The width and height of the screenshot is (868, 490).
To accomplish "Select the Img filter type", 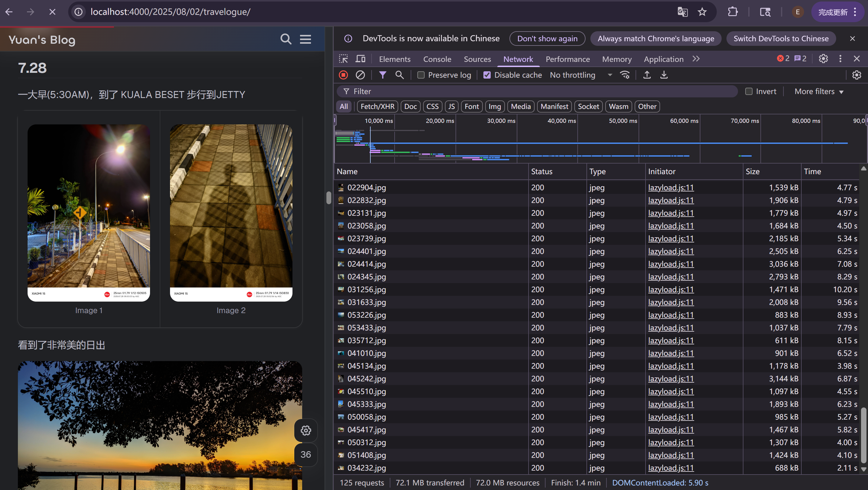I will point(494,106).
